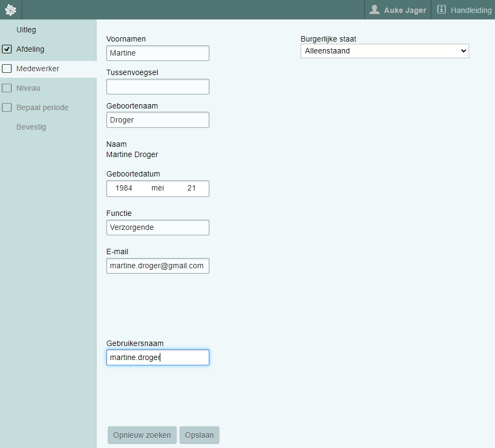
Task: Select the month field showing mei
Action: [158, 188]
